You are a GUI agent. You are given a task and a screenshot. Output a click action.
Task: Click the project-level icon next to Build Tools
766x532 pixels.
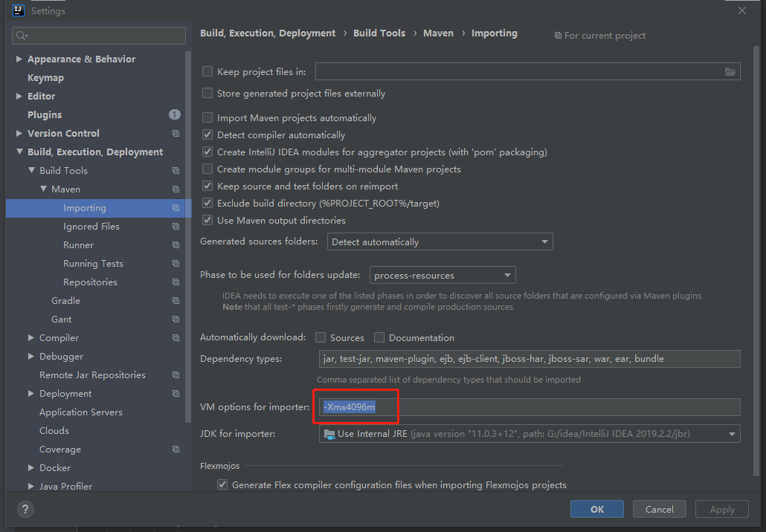click(176, 170)
